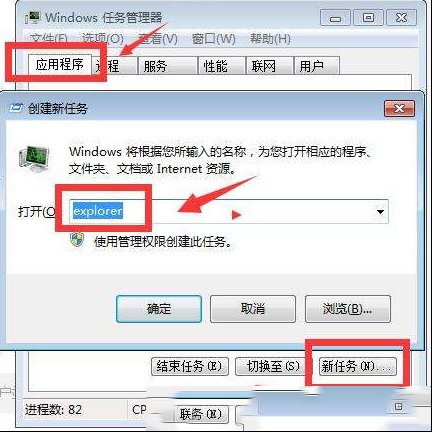
Task: Click the Task Manager title bar icon
Action: tap(33, 17)
